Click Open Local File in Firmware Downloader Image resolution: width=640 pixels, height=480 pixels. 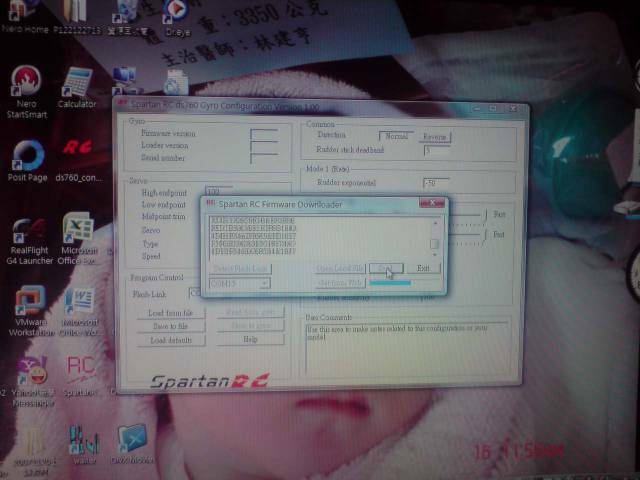[340, 268]
